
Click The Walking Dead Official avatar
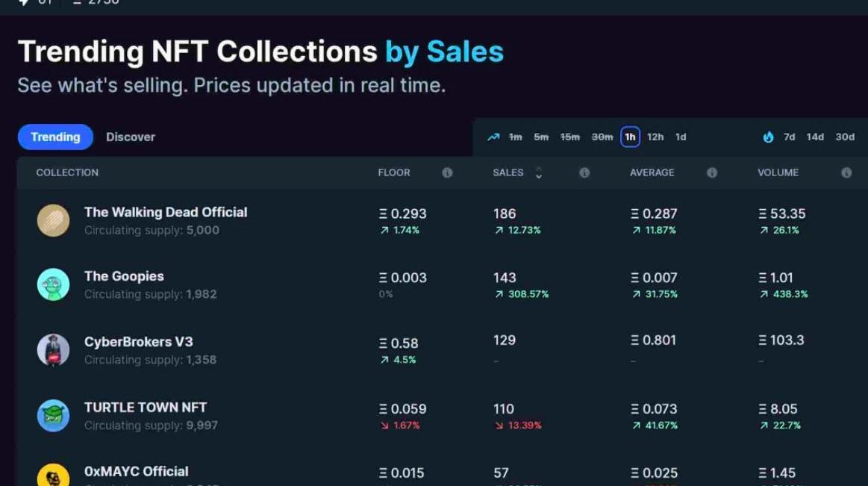[54, 220]
